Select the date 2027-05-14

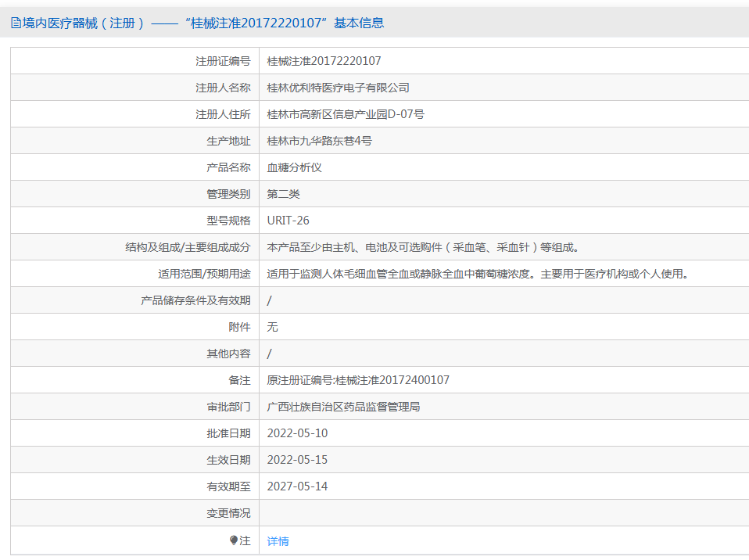[297, 486]
